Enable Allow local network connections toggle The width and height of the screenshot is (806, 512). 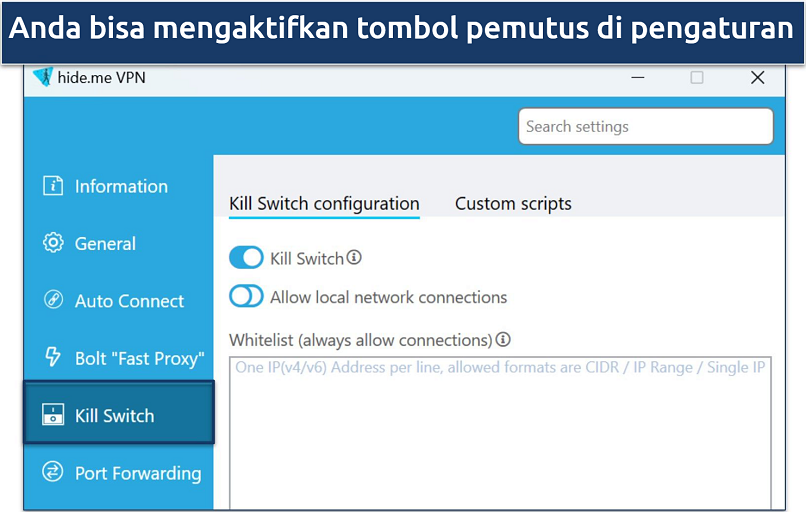point(246,297)
